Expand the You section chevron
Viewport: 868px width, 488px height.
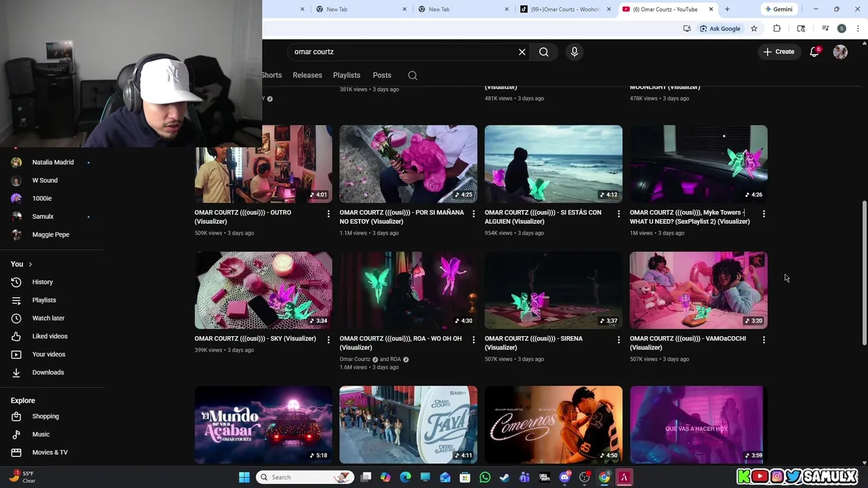tap(30, 264)
